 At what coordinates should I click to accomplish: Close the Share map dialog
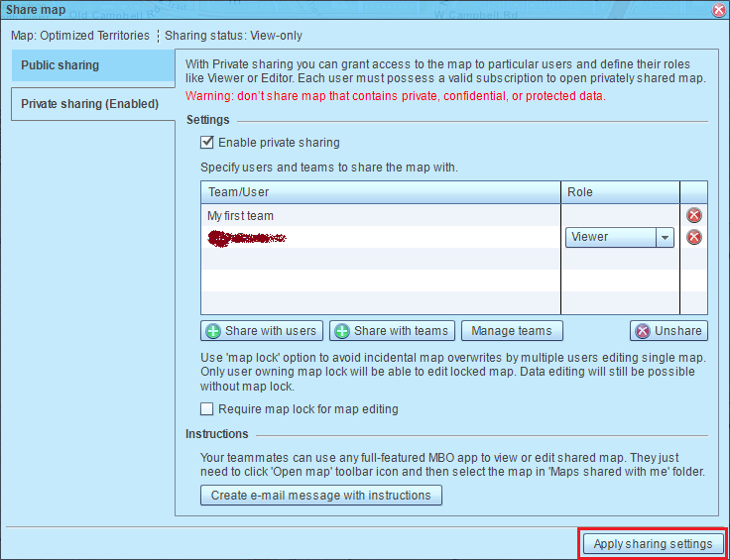point(718,9)
